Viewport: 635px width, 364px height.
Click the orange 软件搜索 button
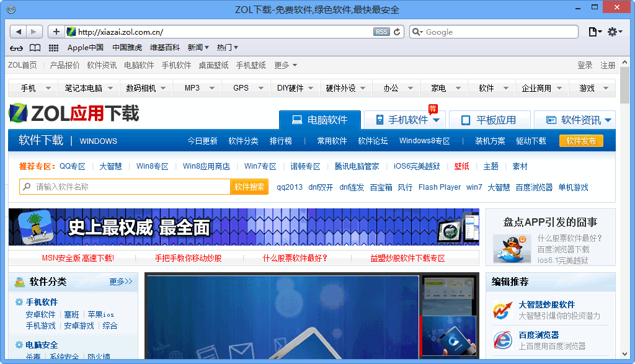[x=249, y=187]
